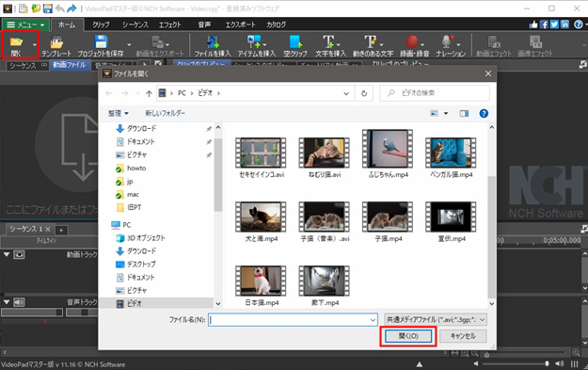
Task: Click the Twitter share icon
Action: click(x=554, y=24)
